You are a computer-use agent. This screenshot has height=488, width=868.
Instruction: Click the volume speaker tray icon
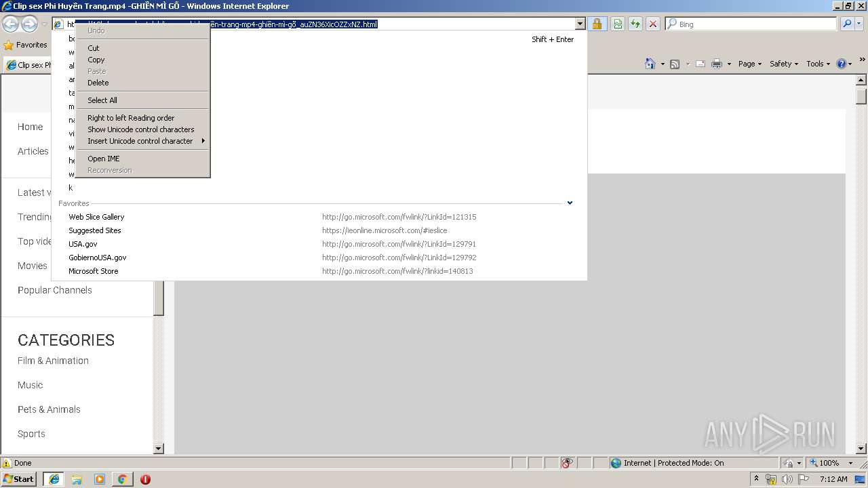pos(787,479)
